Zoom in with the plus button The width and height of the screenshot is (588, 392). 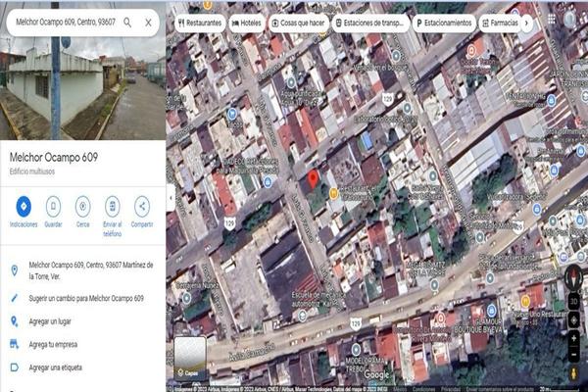click(573, 338)
